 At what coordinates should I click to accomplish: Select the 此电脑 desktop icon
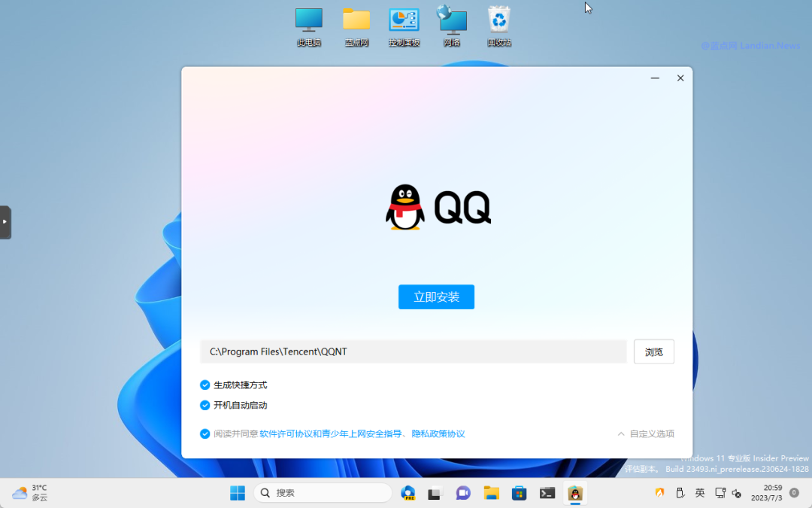point(309,27)
